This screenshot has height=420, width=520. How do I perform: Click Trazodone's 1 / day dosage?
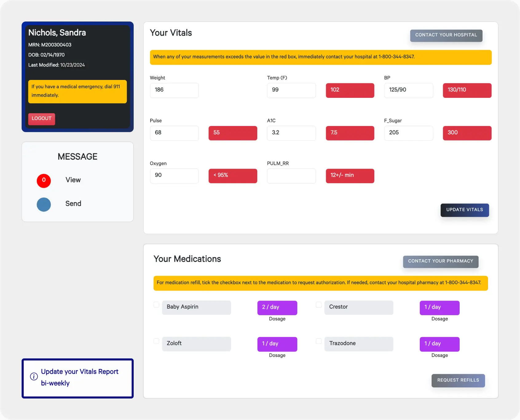[439, 344]
